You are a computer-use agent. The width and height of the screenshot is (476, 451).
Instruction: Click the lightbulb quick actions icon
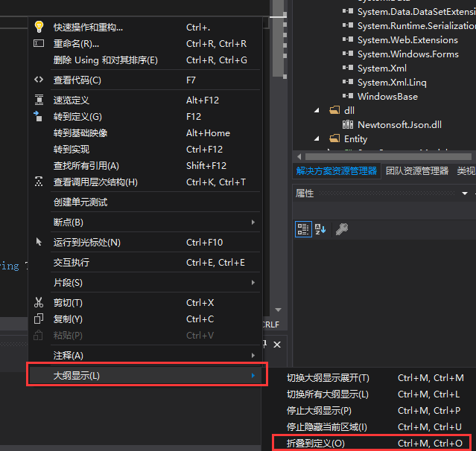(x=39, y=27)
